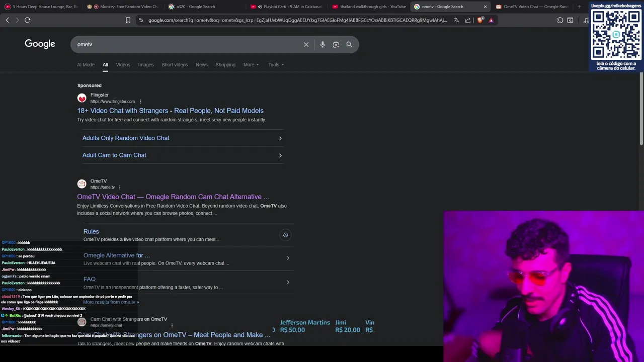Open the FAQ sitelink
Screen dimensions: 644x362
(x=89, y=279)
